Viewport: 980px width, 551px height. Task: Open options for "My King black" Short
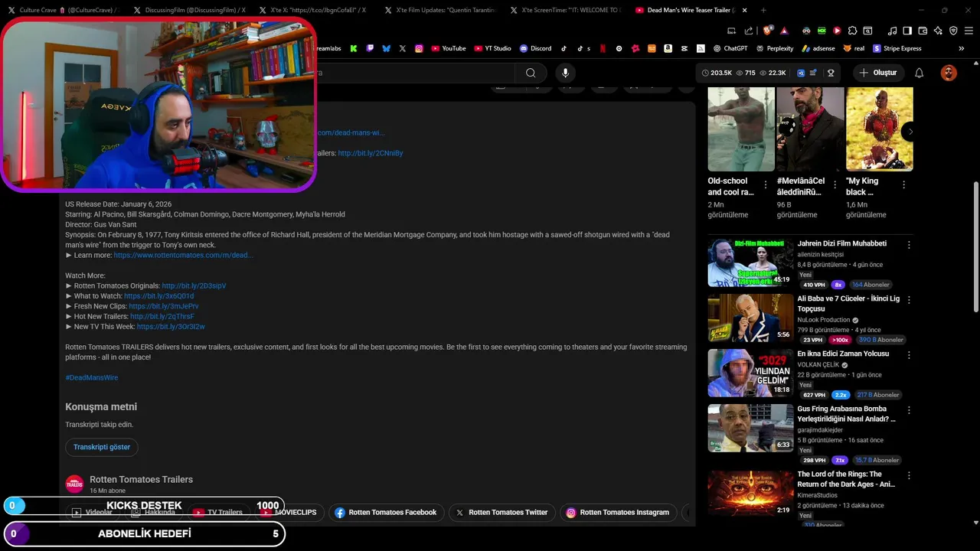coord(903,185)
